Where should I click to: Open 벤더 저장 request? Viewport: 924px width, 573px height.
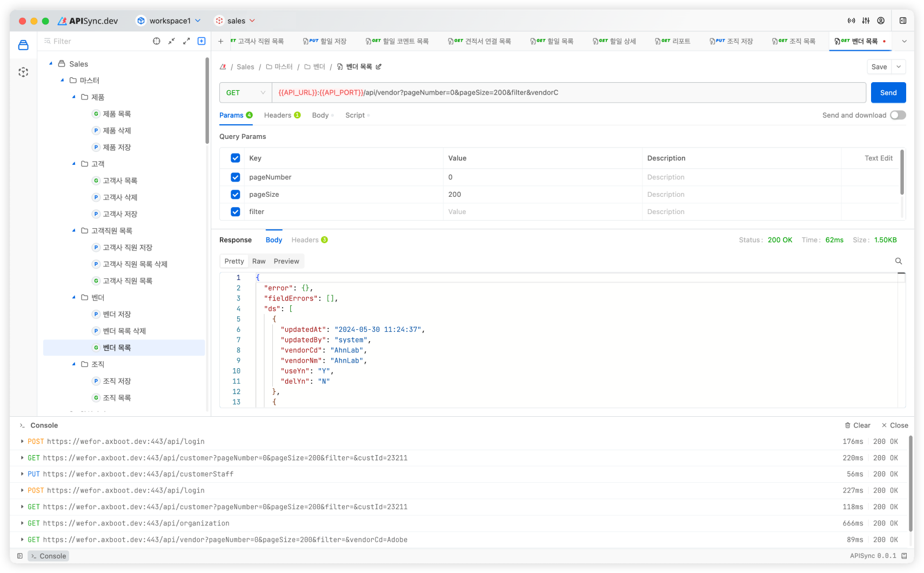pos(117,314)
